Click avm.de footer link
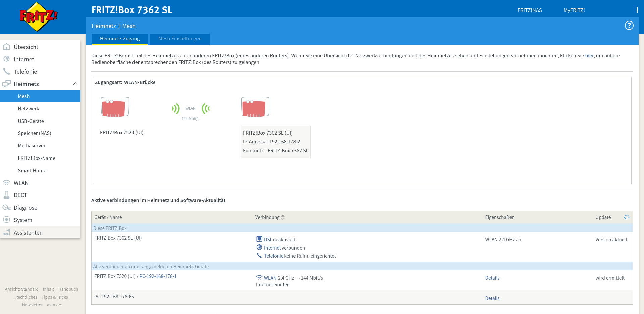Screen dimensions: 644x314 tap(54, 305)
